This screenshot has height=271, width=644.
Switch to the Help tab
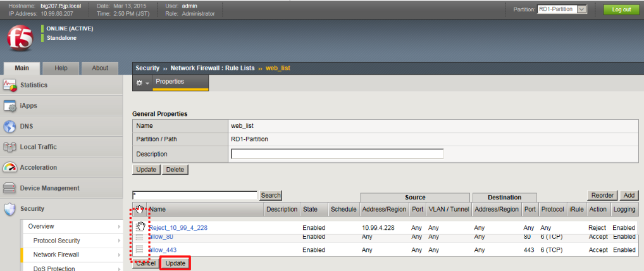61,68
